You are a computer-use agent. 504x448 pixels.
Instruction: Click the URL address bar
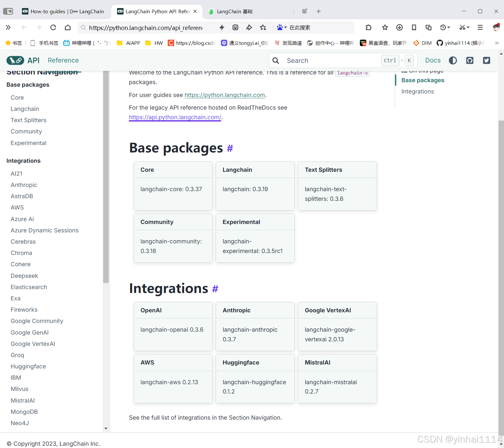pyautogui.click(x=146, y=28)
